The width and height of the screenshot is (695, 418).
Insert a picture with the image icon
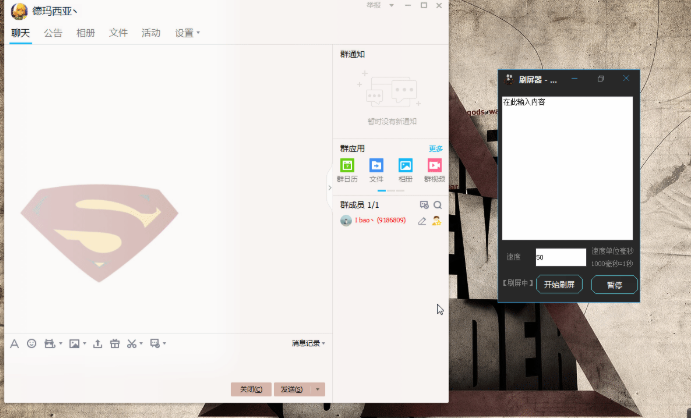coord(74,344)
